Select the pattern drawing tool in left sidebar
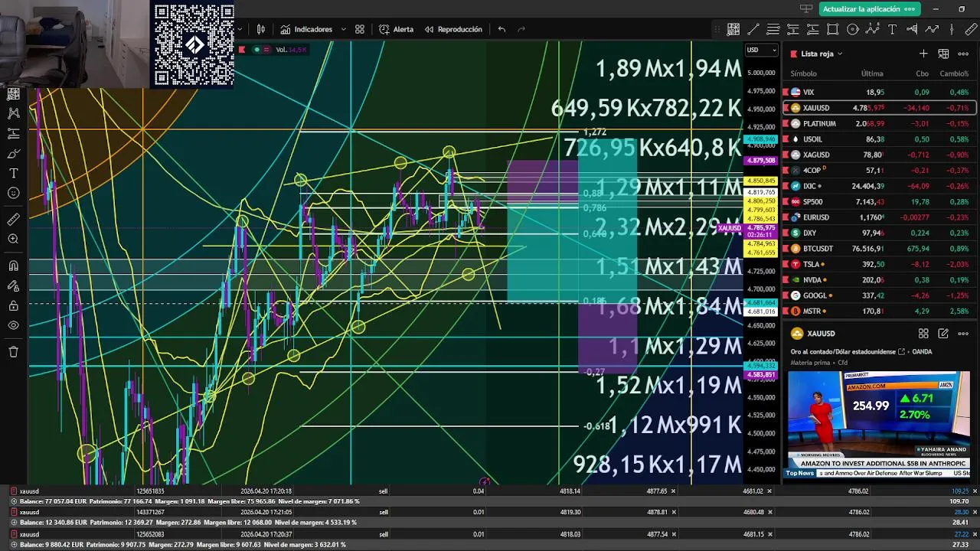This screenshot has width=980, height=551. [13, 113]
